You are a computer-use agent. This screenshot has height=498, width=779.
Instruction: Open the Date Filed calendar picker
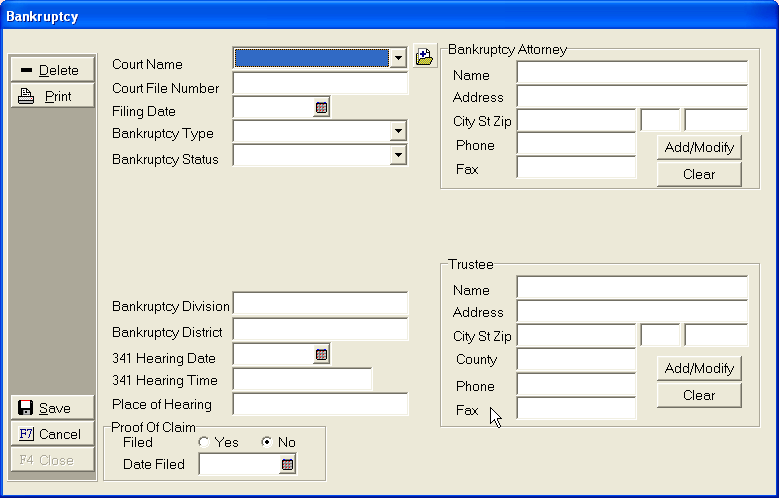[x=288, y=464]
